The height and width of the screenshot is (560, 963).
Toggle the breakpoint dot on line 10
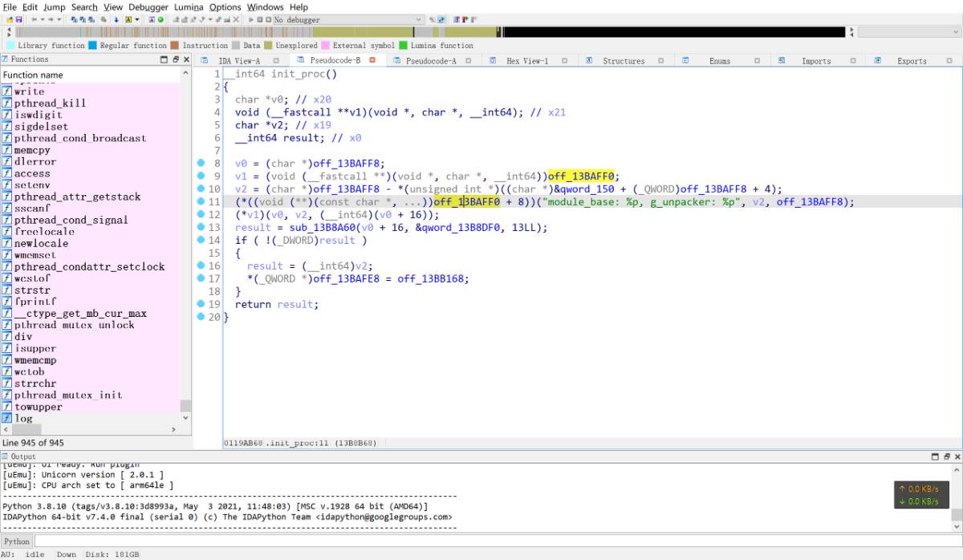(201, 189)
